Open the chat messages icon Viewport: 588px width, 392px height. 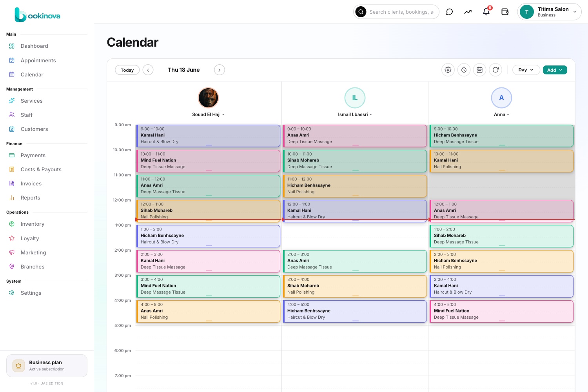tap(449, 12)
